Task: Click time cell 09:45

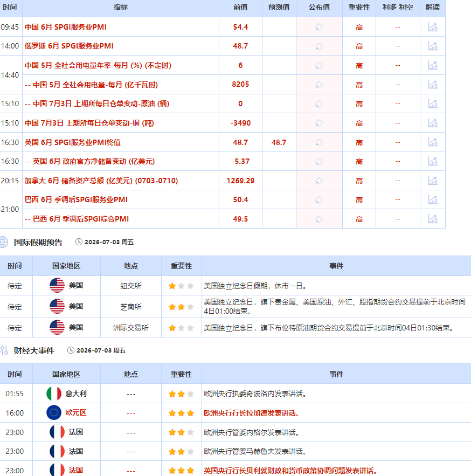Action: (10, 27)
